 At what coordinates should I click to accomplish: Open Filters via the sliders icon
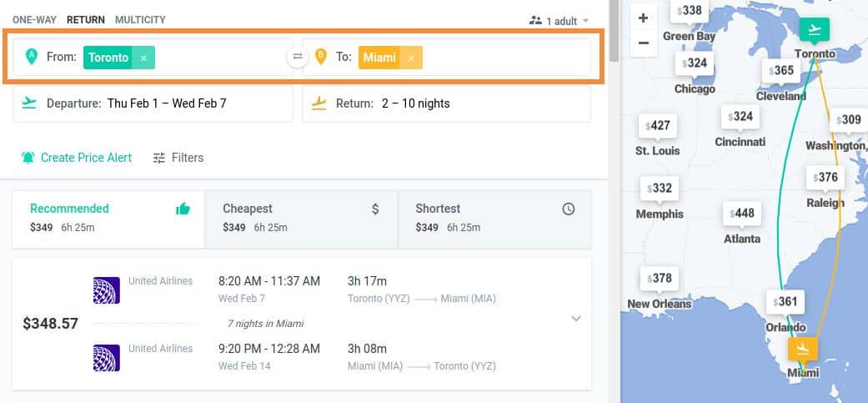pos(159,158)
